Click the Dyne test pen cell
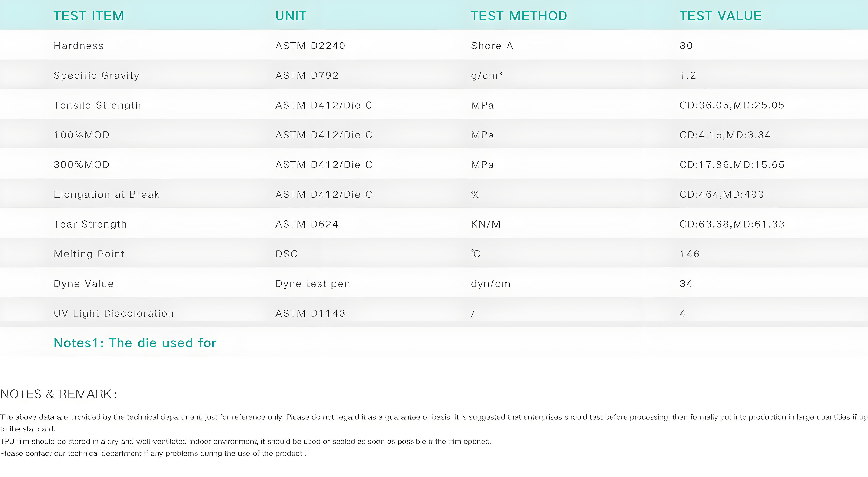 pyautogui.click(x=313, y=284)
